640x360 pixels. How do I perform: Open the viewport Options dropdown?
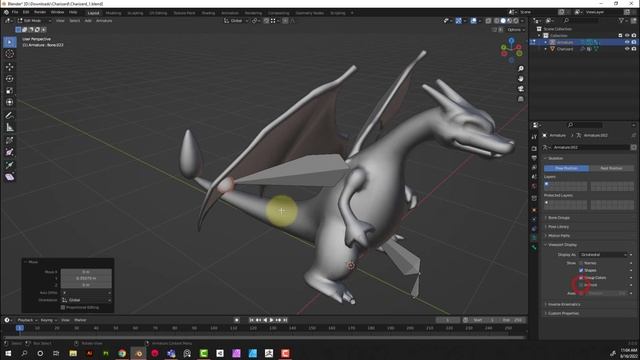[515, 30]
